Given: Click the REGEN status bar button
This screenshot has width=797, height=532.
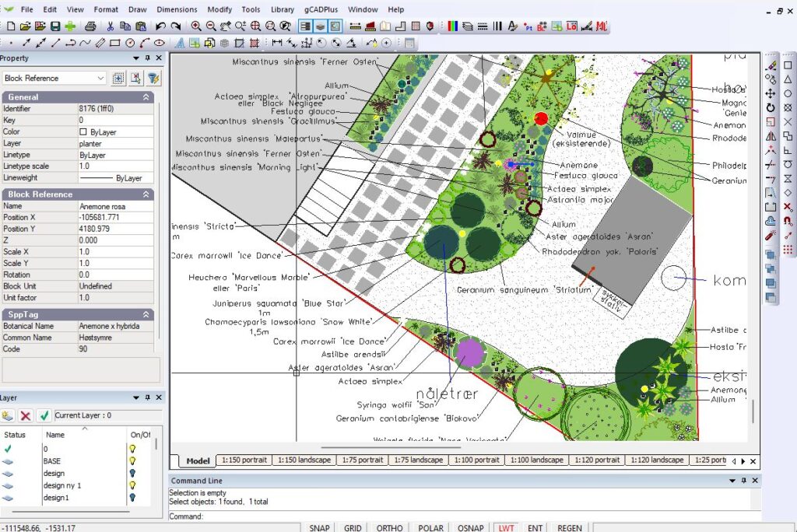Looking at the screenshot, I should click(x=569, y=528).
